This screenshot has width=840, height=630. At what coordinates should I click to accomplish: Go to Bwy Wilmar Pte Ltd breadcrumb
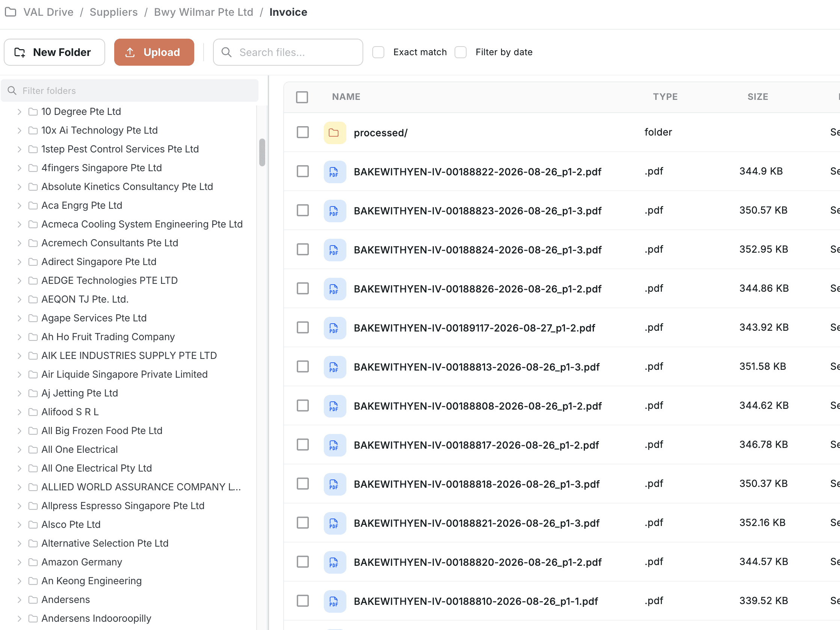tap(204, 12)
